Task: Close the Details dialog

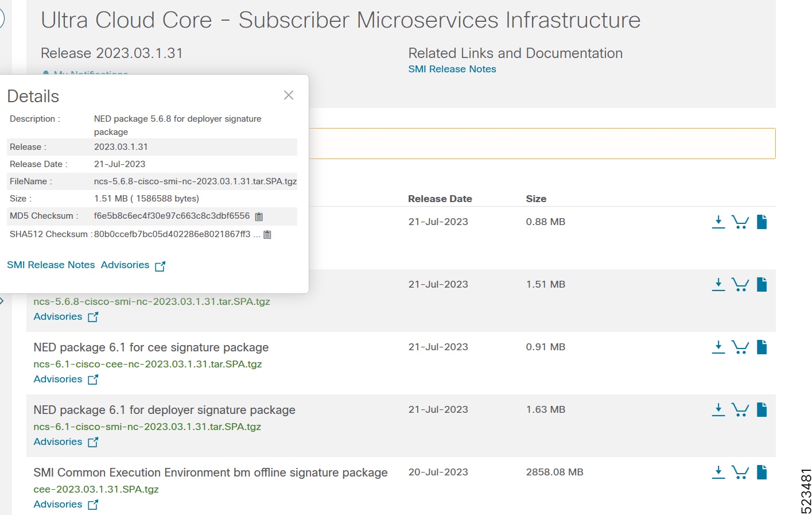Action: tap(288, 95)
